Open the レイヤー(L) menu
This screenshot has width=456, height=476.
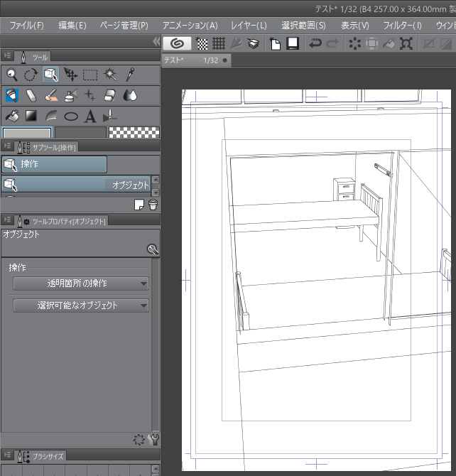[249, 26]
